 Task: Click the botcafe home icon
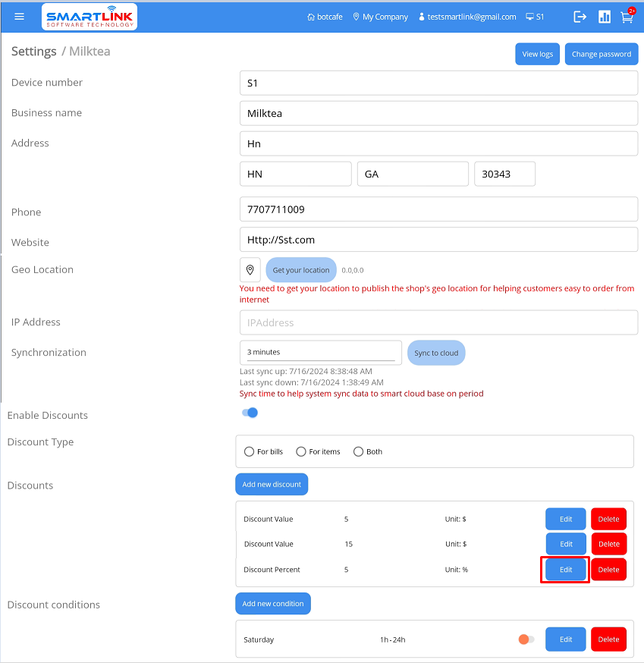(x=311, y=17)
